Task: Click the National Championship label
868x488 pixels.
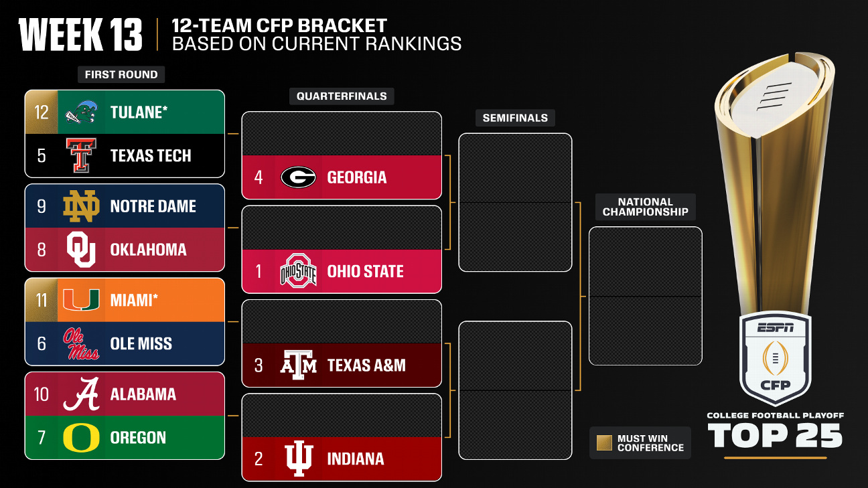Action: tap(645, 207)
